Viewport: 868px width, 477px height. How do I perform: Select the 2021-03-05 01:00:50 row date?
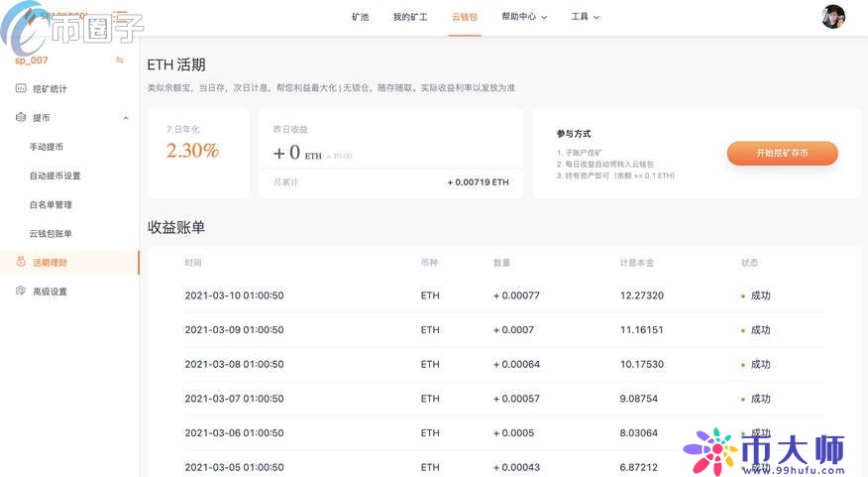click(x=234, y=467)
